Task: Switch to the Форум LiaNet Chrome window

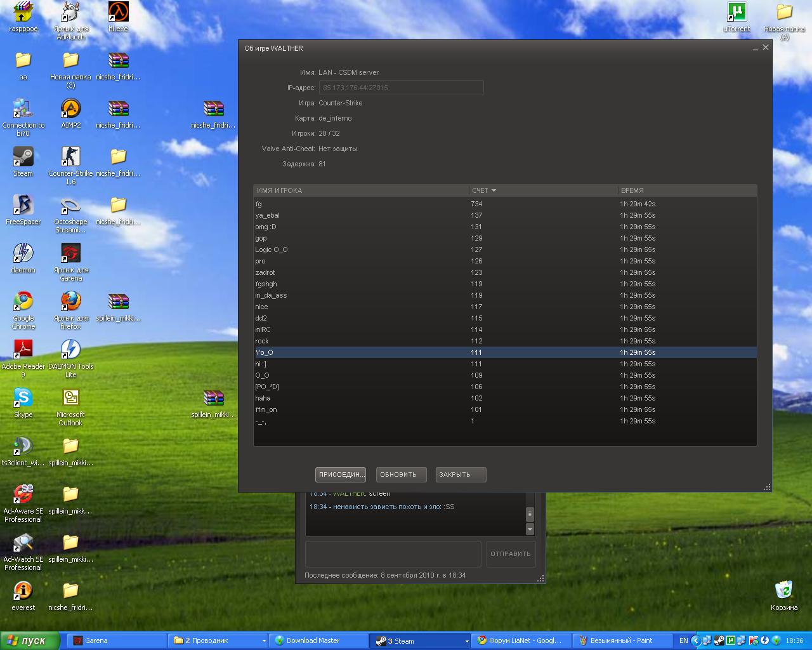Action: click(523, 641)
